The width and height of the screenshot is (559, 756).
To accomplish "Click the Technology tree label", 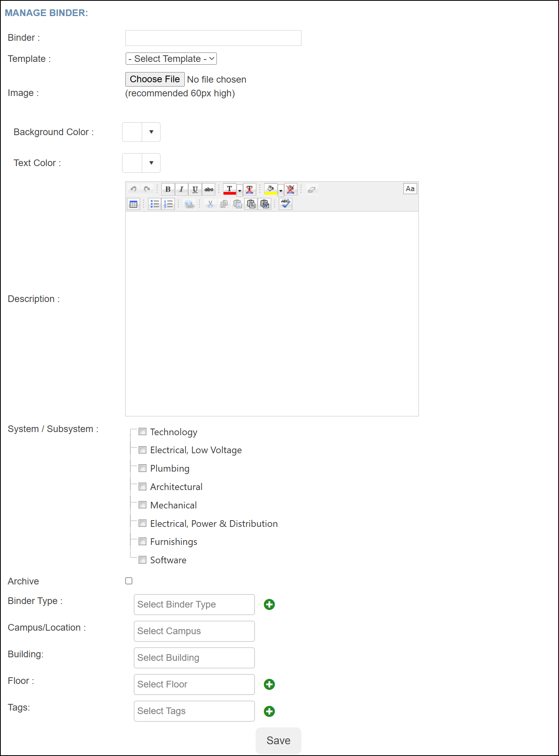I will point(174,432).
